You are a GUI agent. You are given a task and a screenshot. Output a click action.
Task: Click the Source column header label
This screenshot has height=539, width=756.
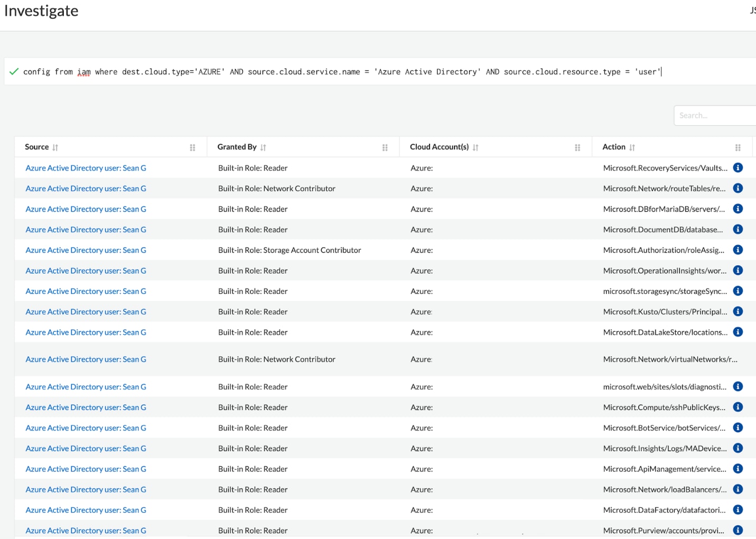point(36,147)
